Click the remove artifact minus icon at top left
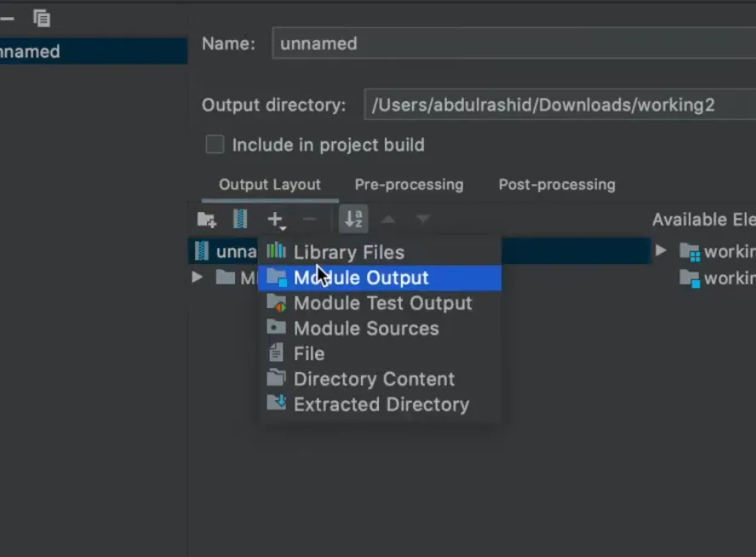Image resolution: width=756 pixels, height=557 pixels. point(7,19)
